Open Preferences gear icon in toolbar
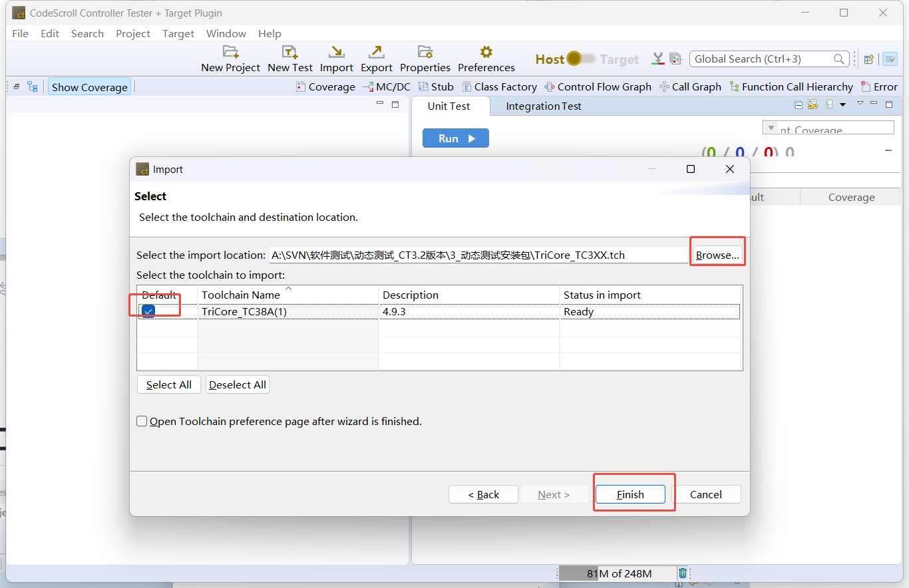This screenshot has width=909, height=588. [486, 53]
